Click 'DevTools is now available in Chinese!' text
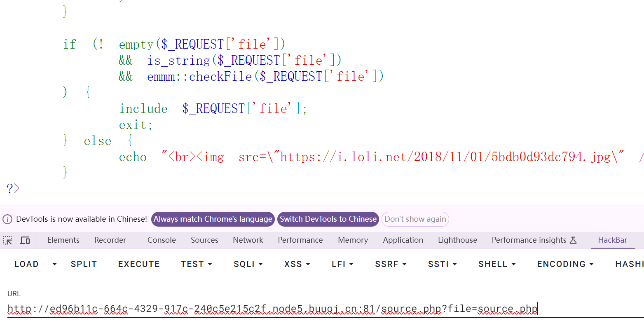The width and height of the screenshot is (644, 328). click(x=82, y=219)
